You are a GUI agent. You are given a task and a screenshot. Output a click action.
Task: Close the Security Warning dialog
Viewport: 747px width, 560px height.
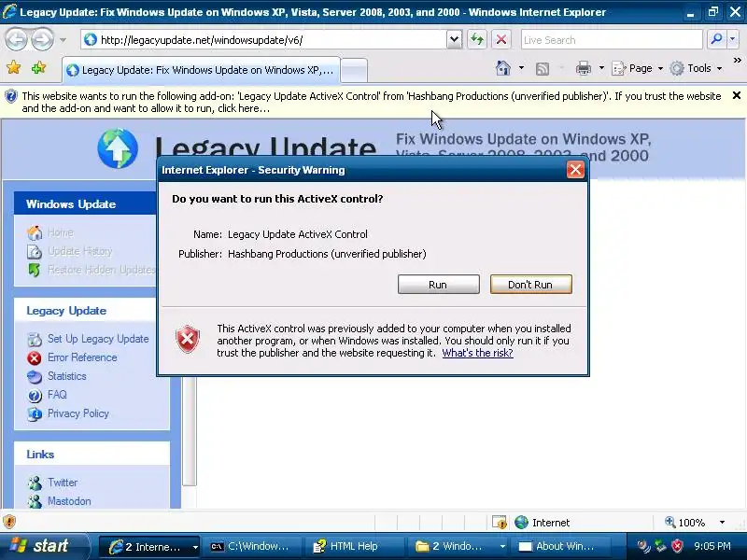coord(575,170)
